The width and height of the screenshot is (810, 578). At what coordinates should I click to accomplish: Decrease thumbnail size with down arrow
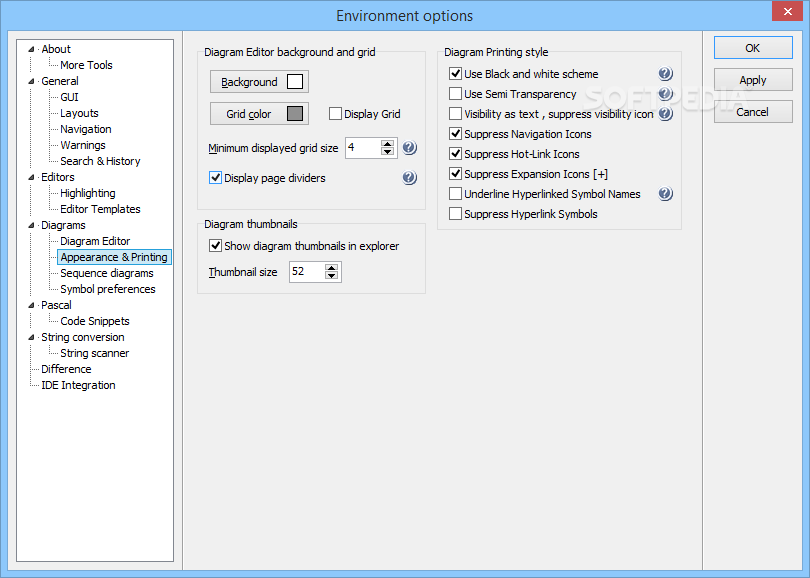tap(332, 275)
